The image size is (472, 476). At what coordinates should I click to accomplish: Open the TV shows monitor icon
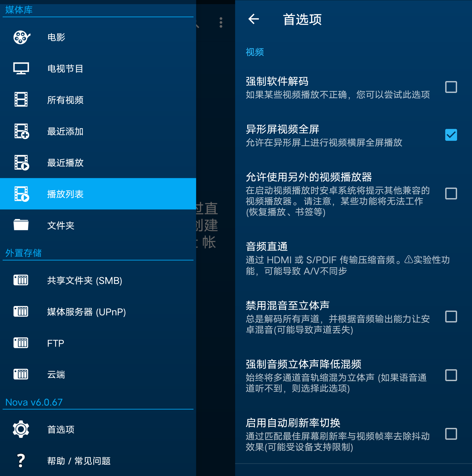point(21,68)
